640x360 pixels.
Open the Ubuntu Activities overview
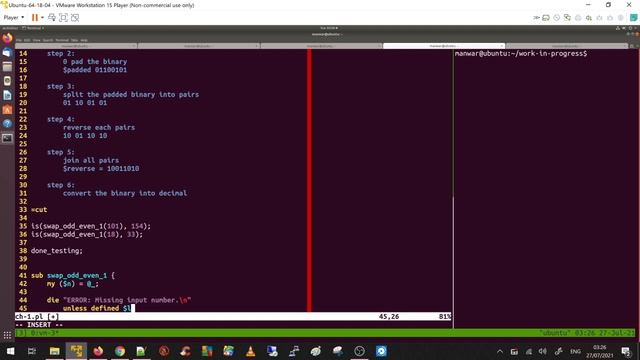(10, 28)
